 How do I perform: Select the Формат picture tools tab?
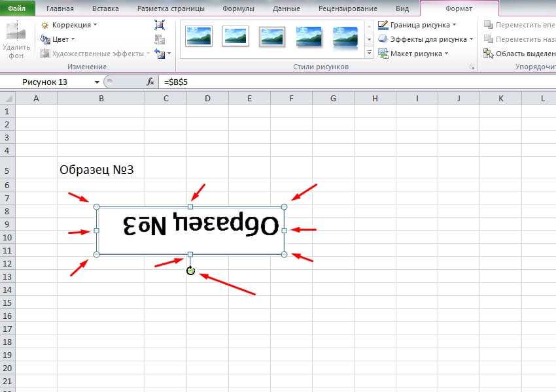459,8
